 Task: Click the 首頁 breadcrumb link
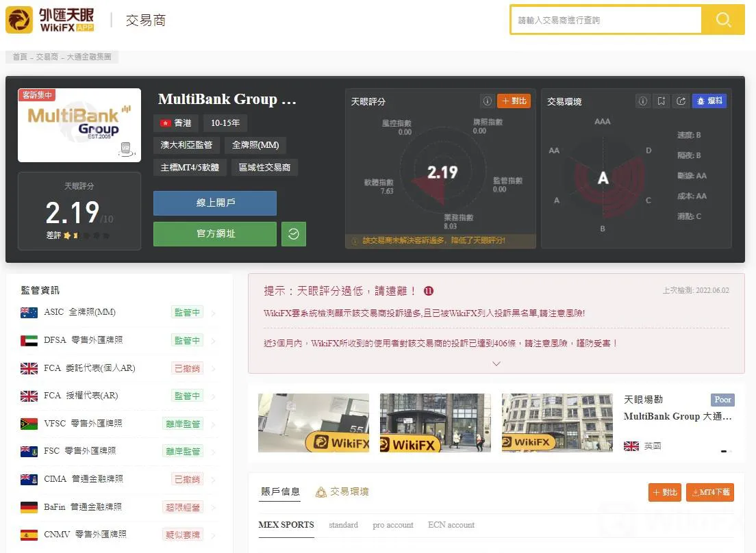point(20,57)
